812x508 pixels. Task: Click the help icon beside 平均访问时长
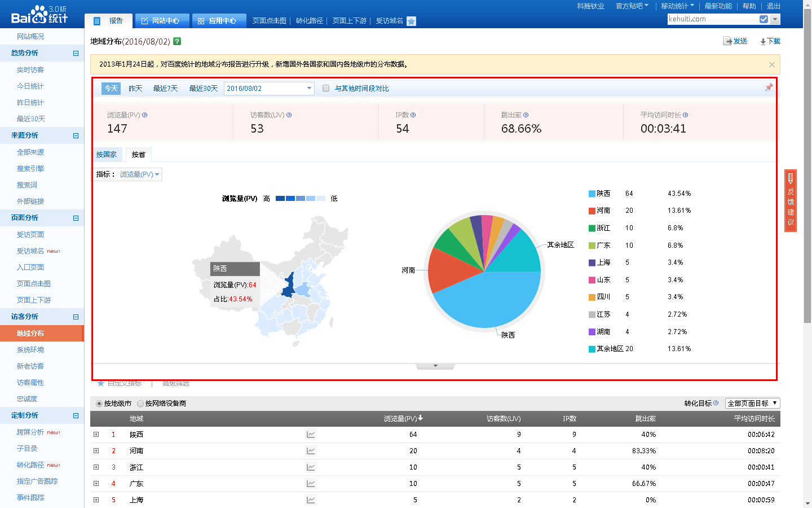(686, 115)
